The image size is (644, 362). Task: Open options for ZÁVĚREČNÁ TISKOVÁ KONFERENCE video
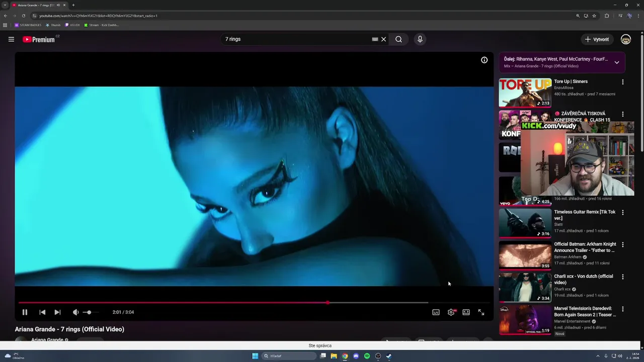tap(622, 114)
